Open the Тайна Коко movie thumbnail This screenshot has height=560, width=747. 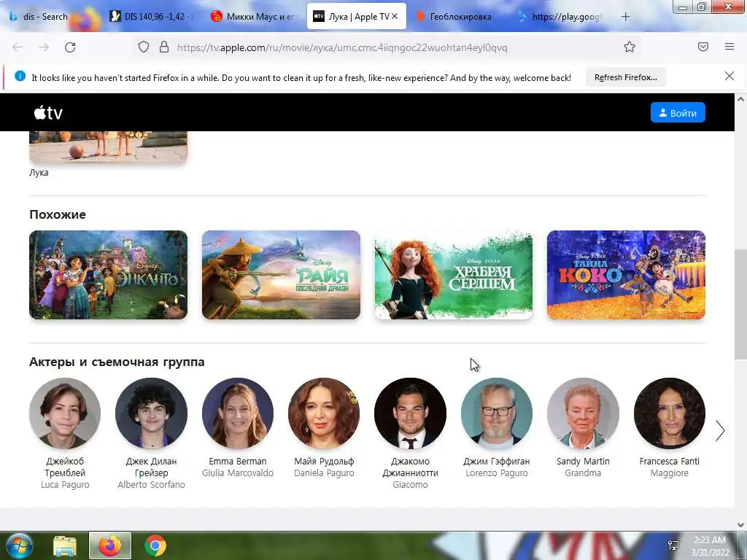pos(626,275)
